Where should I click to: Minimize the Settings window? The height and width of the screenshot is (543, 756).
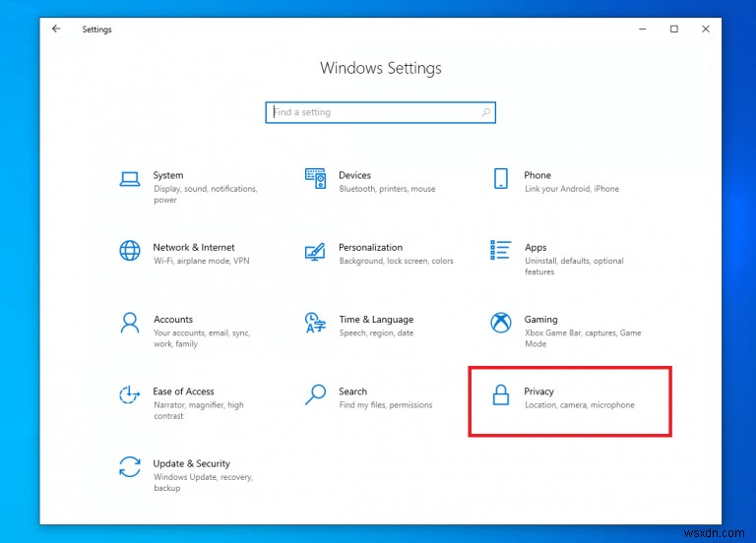tap(642, 29)
